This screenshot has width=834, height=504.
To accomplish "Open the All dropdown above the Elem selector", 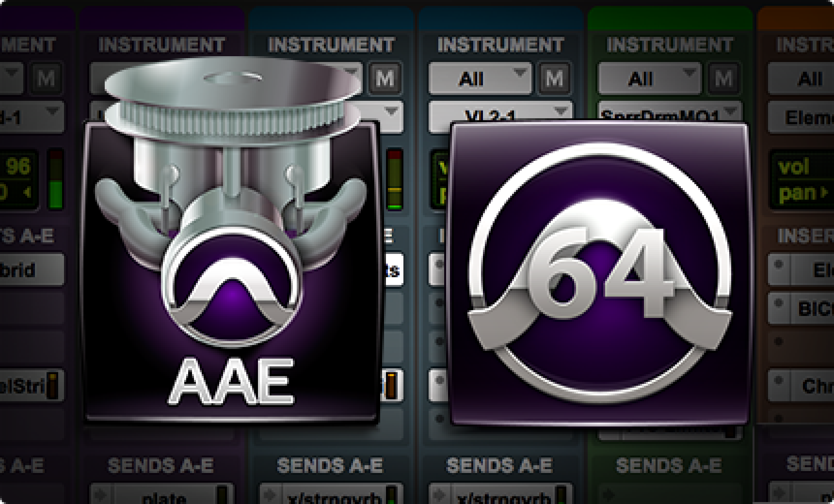I will point(801,78).
